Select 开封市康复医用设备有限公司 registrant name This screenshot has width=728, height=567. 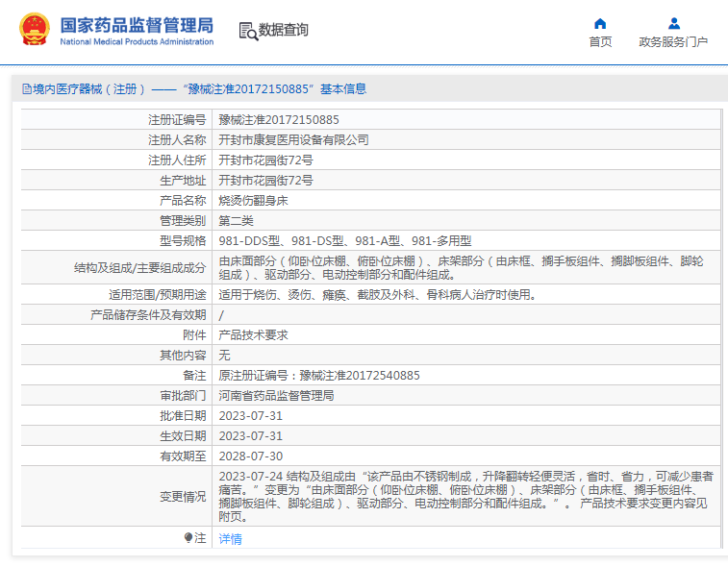point(294,140)
